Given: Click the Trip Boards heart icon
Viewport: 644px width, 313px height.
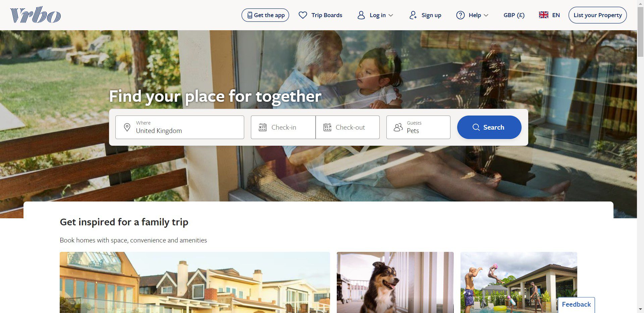Looking at the screenshot, I should click(x=303, y=15).
